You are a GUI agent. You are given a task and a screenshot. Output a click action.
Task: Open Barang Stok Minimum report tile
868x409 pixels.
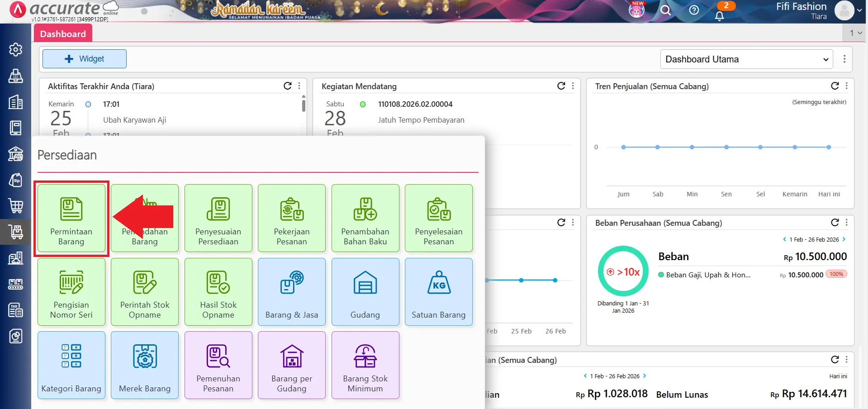point(365,366)
